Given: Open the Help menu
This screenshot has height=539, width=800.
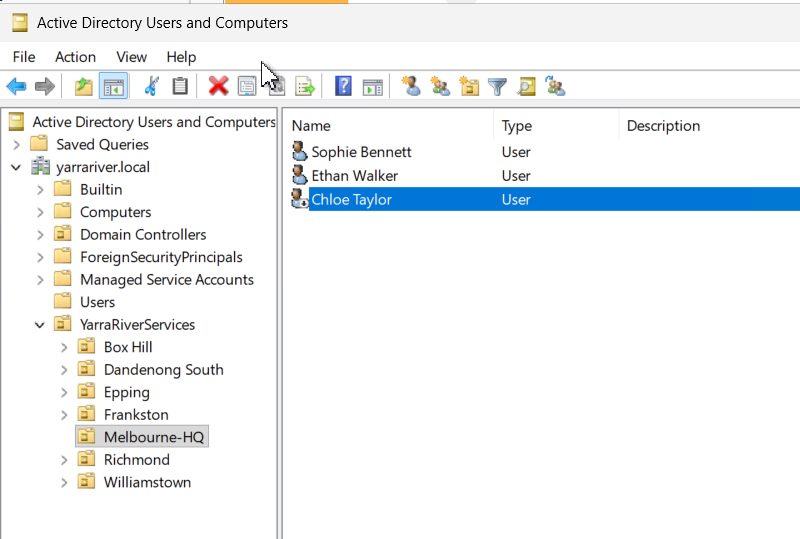Looking at the screenshot, I should tap(181, 57).
